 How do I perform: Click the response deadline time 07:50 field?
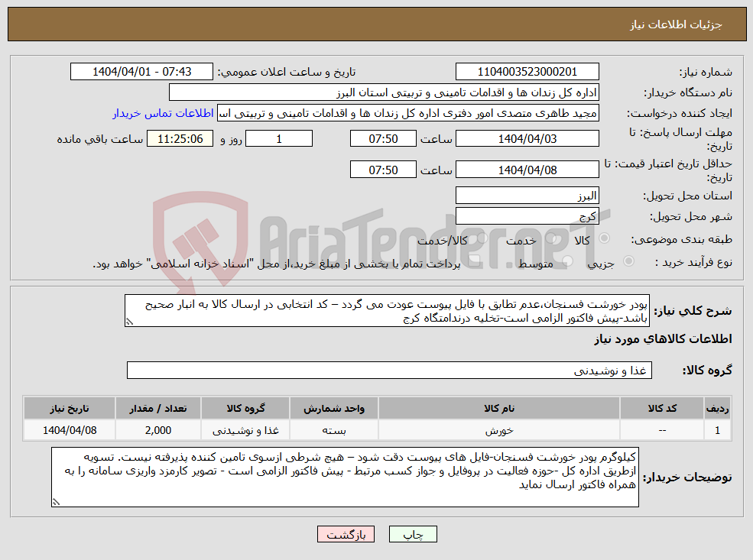(x=383, y=139)
